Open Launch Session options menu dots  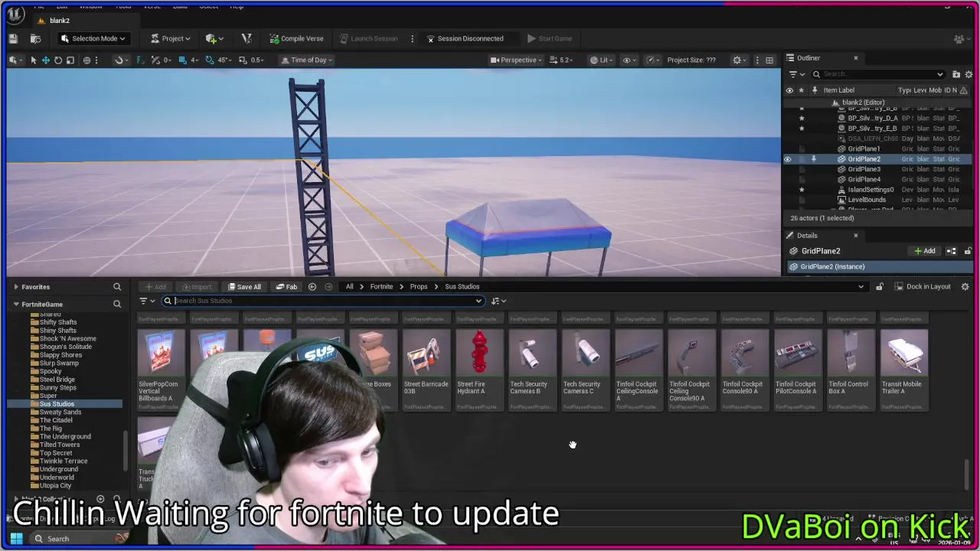point(412,38)
